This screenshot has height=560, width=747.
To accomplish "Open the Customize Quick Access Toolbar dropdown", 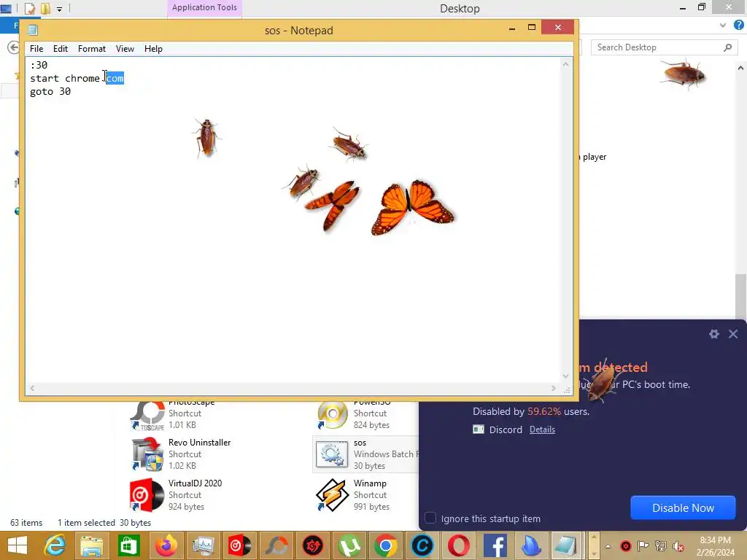I will pyautogui.click(x=60, y=9).
